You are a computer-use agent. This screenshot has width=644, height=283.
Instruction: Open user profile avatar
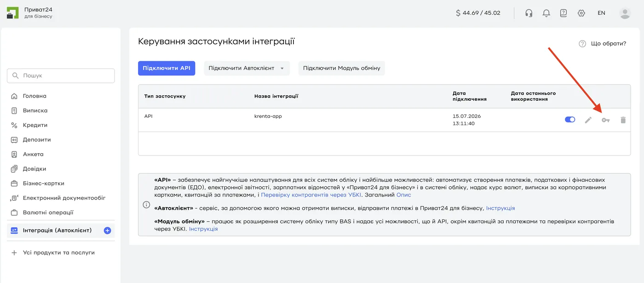click(x=625, y=13)
